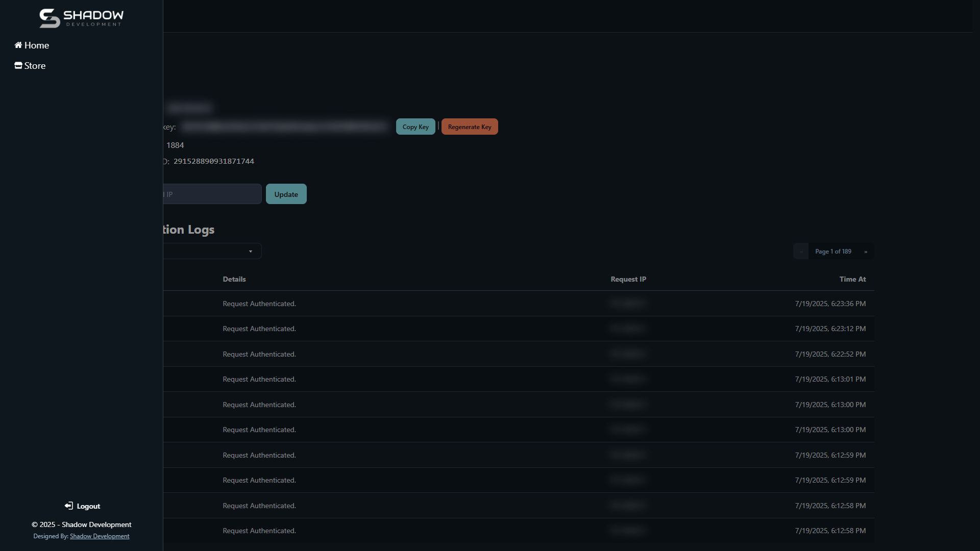Screen dimensions: 980x551
Task: Click the Shadow Development logo
Action: (x=81, y=18)
